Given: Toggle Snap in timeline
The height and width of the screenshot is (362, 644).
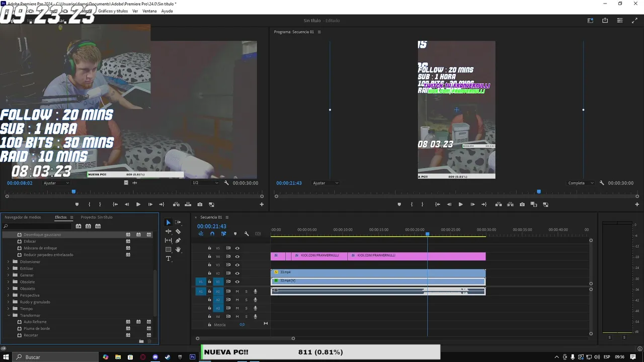Looking at the screenshot, I should (x=212, y=234).
